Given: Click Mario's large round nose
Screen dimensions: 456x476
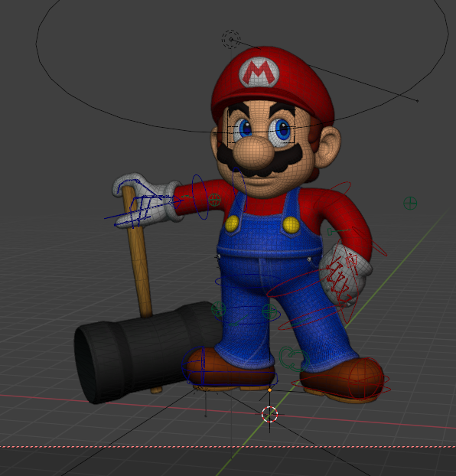Looking at the screenshot, I should 254,152.
